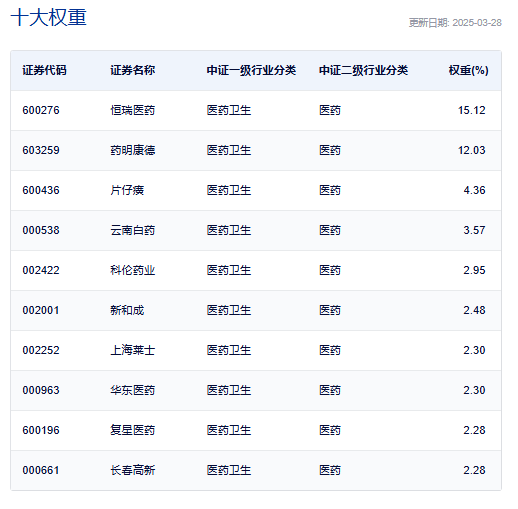Select stock code 600276

tap(41, 110)
